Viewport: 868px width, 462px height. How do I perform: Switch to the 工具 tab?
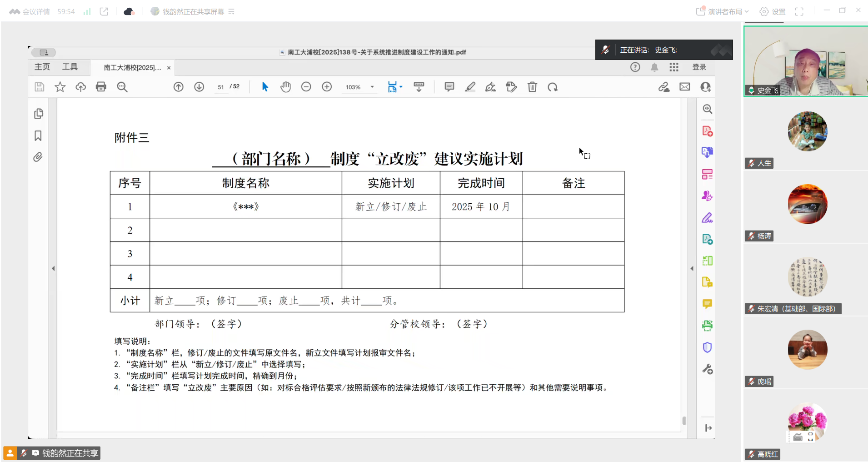coord(70,67)
